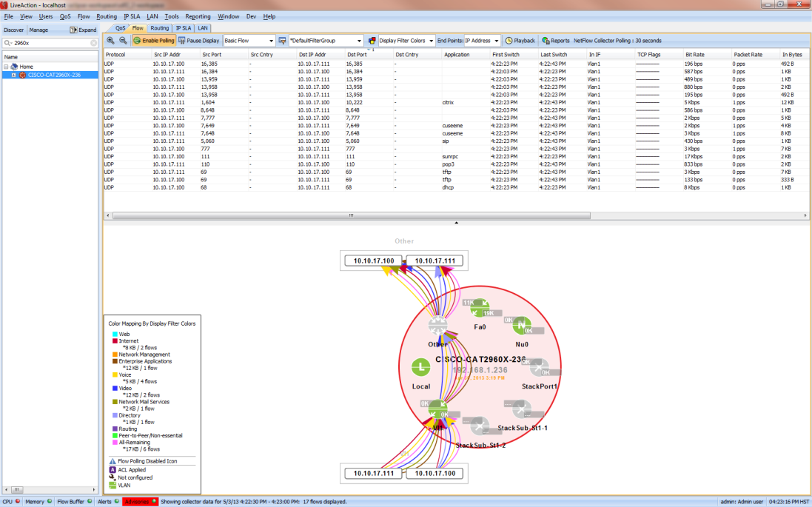Image resolution: width=812 pixels, height=507 pixels.
Task: Click the ACL Applied legend icon
Action: point(113,470)
